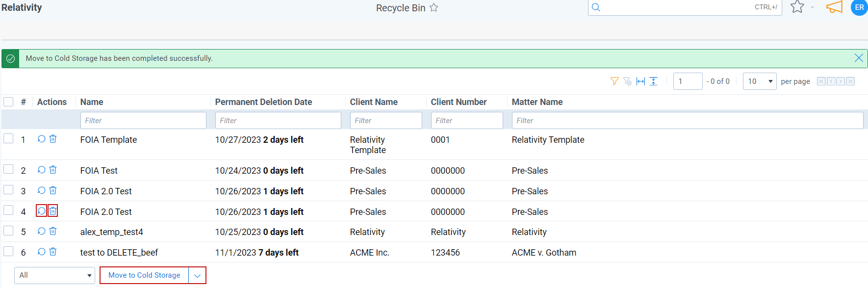This screenshot has width=868, height=288.
Task: Sort by Name column header
Action: 92,102
